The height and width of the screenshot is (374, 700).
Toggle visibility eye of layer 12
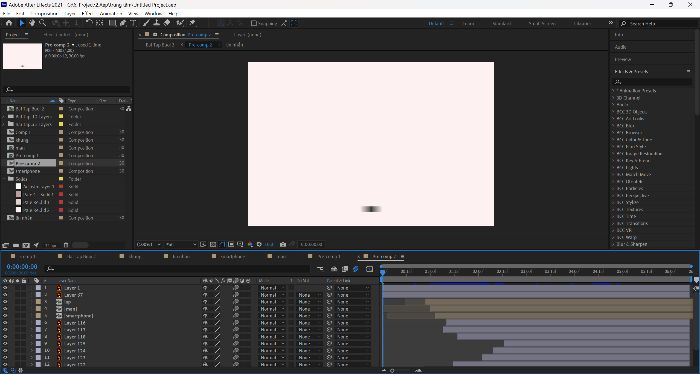pyautogui.click(x=5, y=365)
